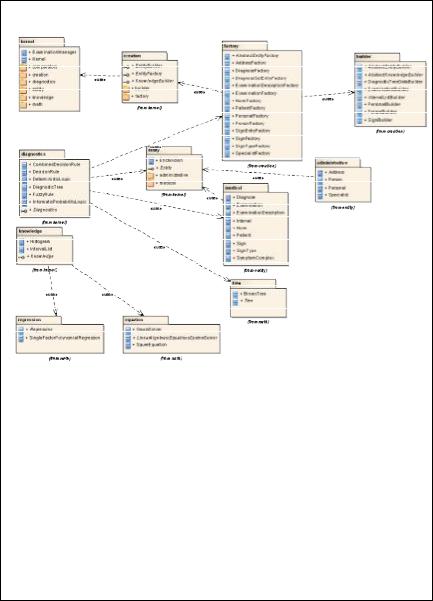433x601 pixels.
Task: Click the DiagnoseFactory entry
Action: tap(253, 71)
